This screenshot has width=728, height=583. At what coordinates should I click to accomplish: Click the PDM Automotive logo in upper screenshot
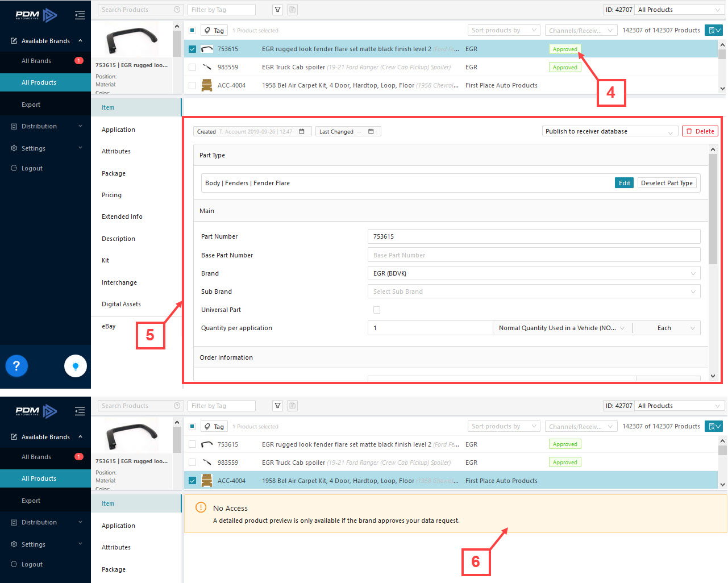(36, 15)
